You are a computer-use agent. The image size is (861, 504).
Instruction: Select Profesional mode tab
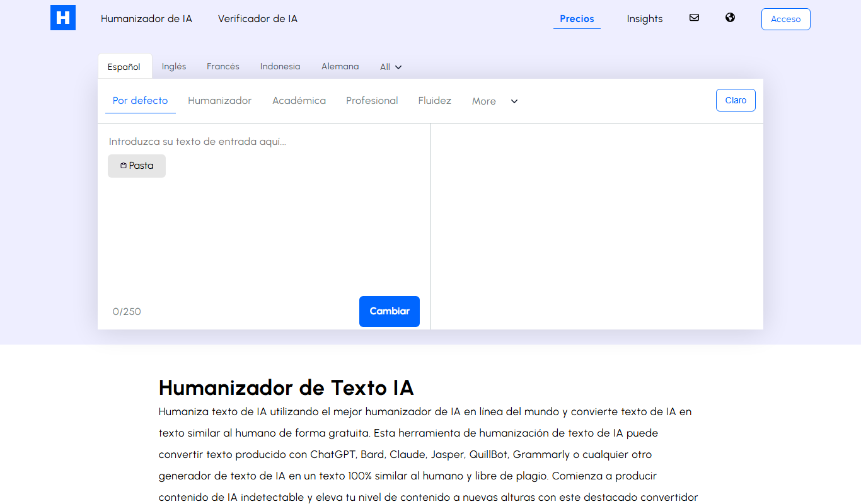coord(372,101)
